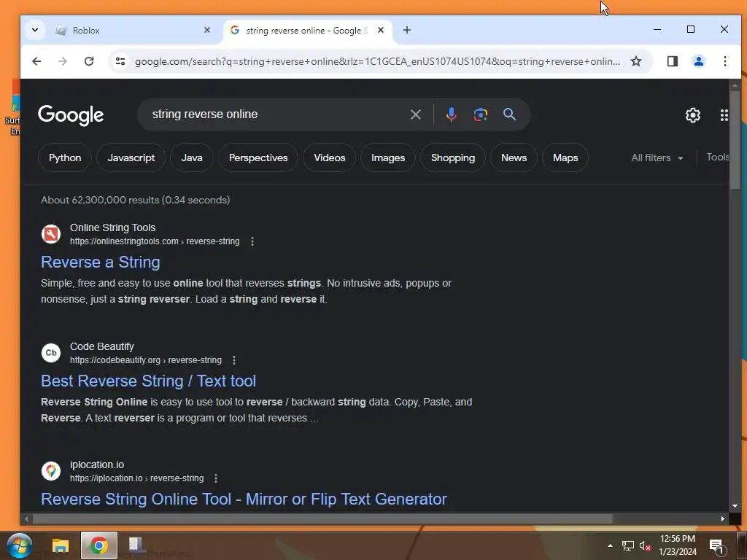Open File Explorer from the taskbar

coord(61,545)
